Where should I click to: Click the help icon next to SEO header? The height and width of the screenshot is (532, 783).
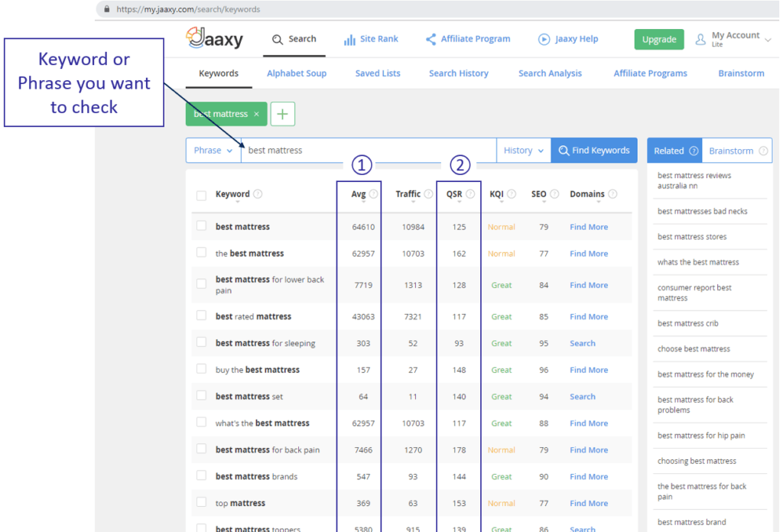click(554, 193)
